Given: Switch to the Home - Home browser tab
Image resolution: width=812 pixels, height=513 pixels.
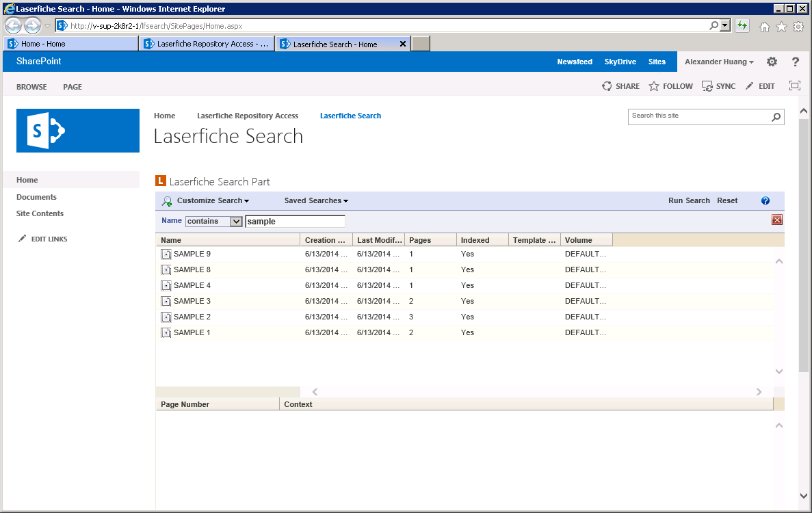Looking at the screenshot, I should [x=71, y=44].
